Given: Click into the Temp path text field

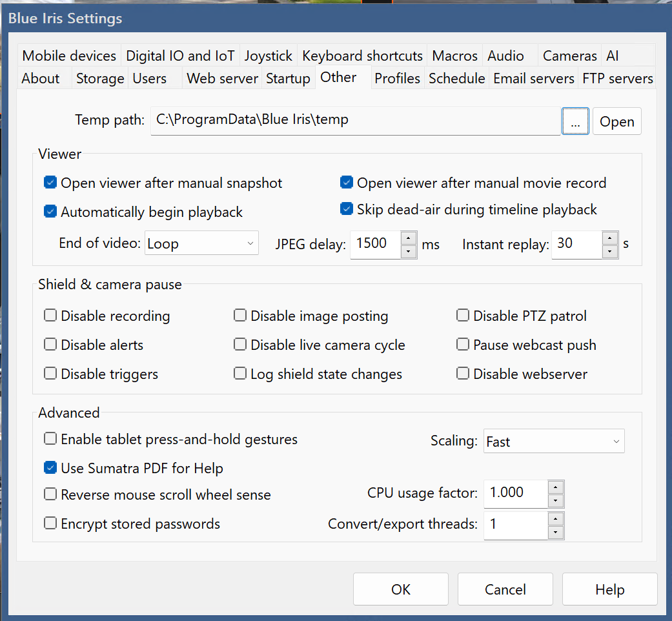Looking at the screenshot, I should pyautogui.click(x=355, y=120).
